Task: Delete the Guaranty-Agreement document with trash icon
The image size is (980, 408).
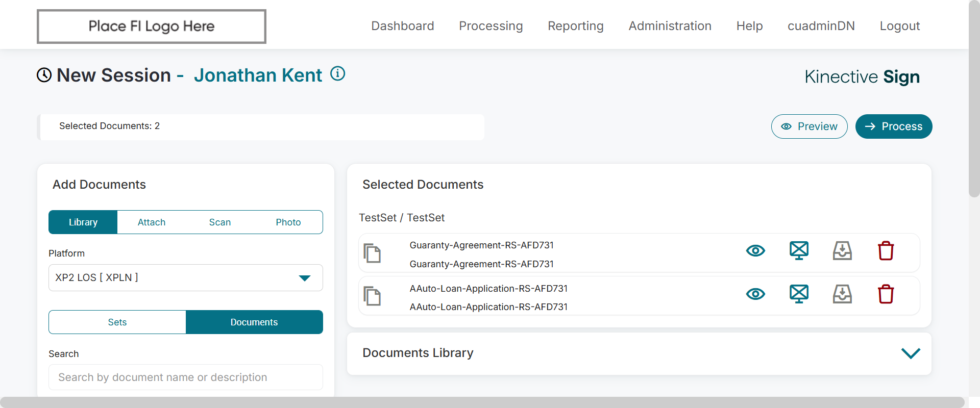Action: click(x=886, y=251)
